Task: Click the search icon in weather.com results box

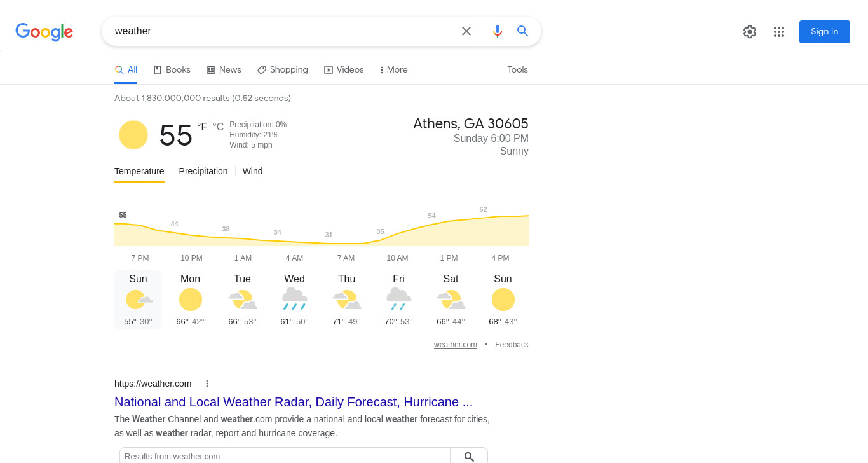Action: [469, 457]
